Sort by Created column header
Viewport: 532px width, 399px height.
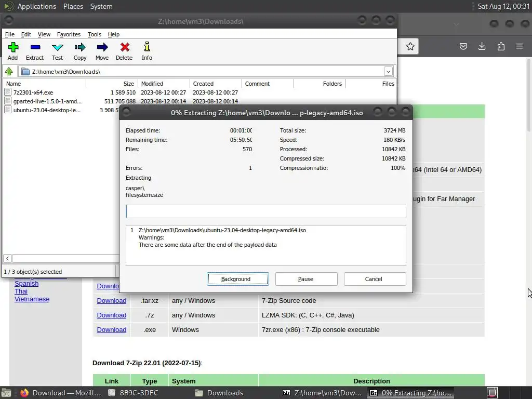(216, 84)
